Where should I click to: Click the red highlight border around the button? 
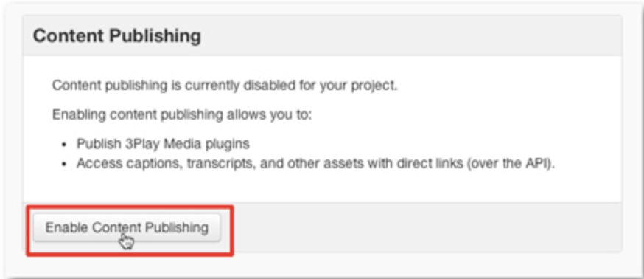tap(130, 207)
